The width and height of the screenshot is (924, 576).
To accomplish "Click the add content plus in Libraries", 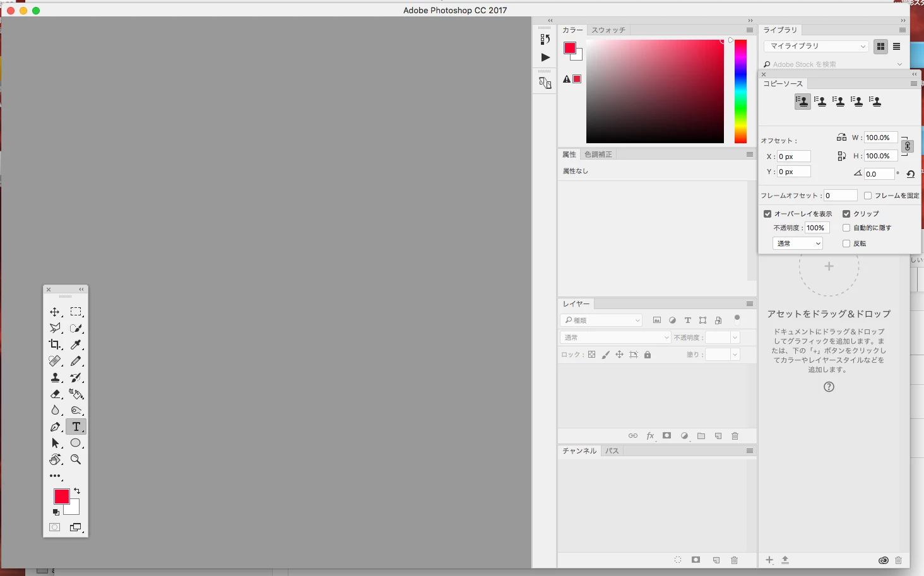I will point(769,560).
